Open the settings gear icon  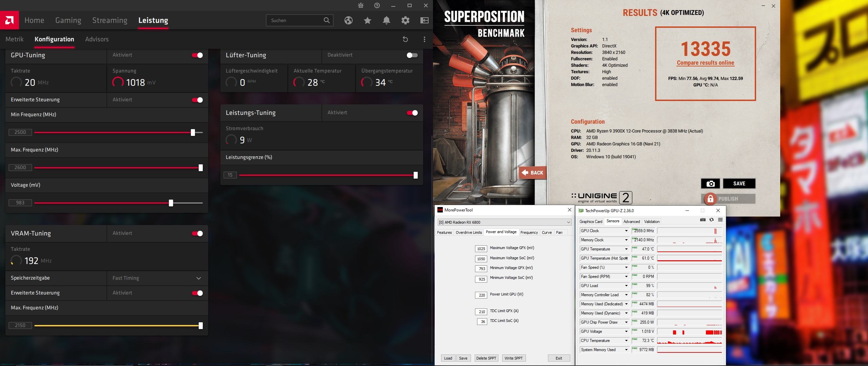pos(406,20)
